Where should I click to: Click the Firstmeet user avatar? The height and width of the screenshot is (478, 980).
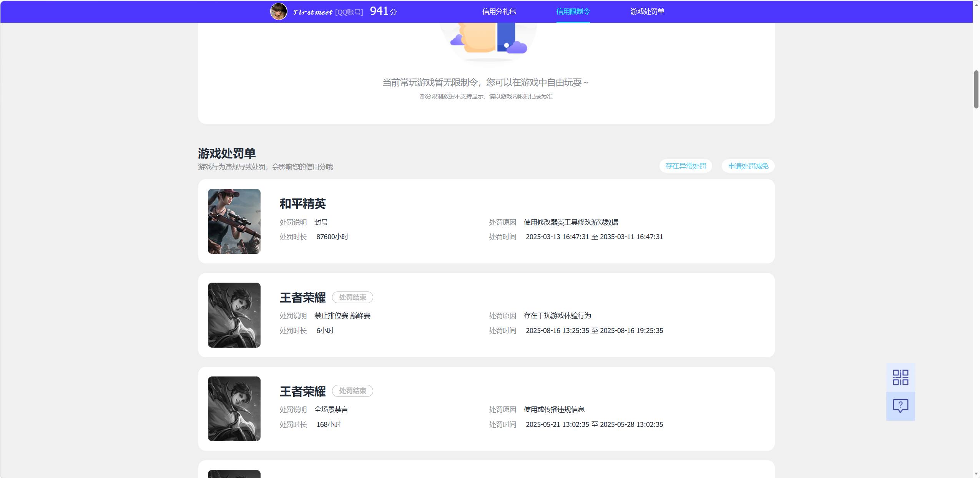coord(279,12)
